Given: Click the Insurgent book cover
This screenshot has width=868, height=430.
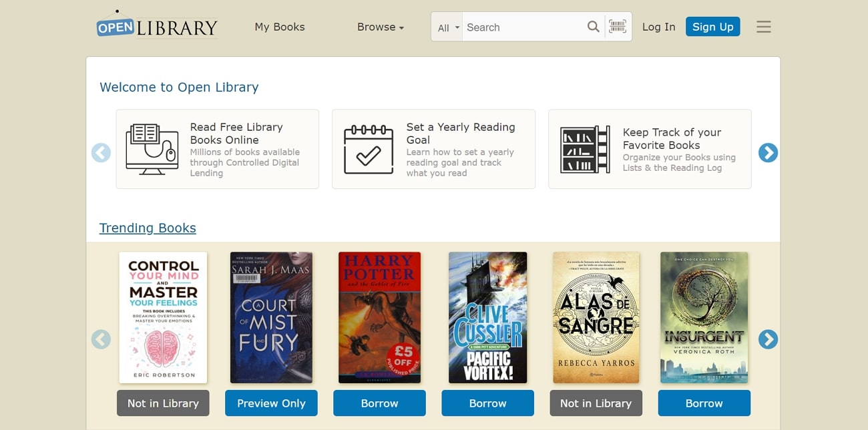Looking at the screenshot, I should pos(704,318).
